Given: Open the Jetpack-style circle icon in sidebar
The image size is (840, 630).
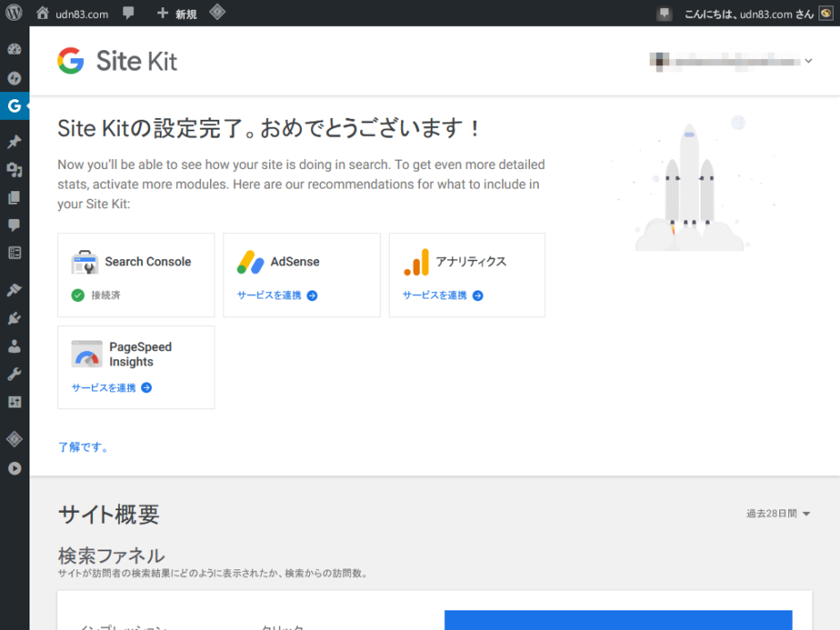Looking at the screenshot, I should (x=14, y=79).
